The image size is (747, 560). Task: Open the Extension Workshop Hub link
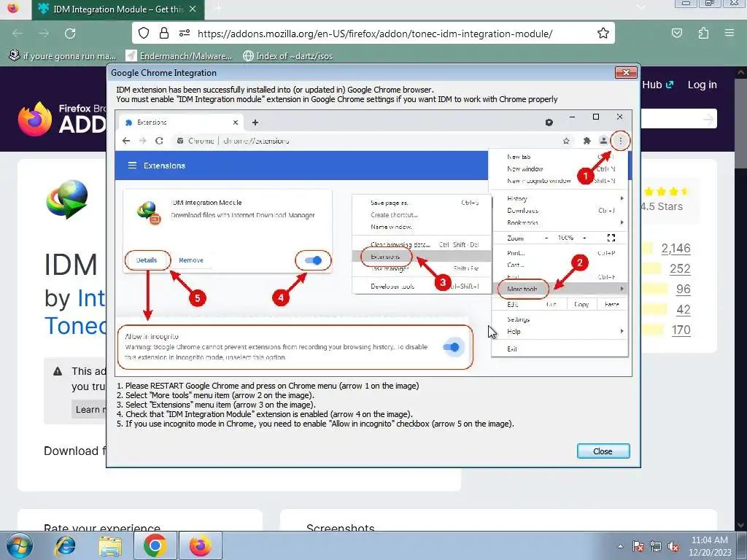[x=658, y=85]
